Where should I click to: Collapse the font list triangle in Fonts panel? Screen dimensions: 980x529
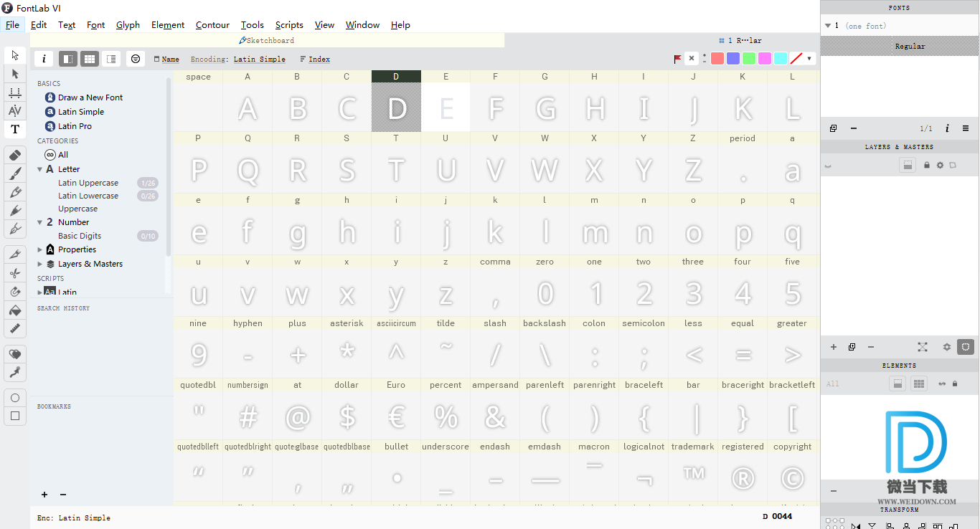point(827,26)
